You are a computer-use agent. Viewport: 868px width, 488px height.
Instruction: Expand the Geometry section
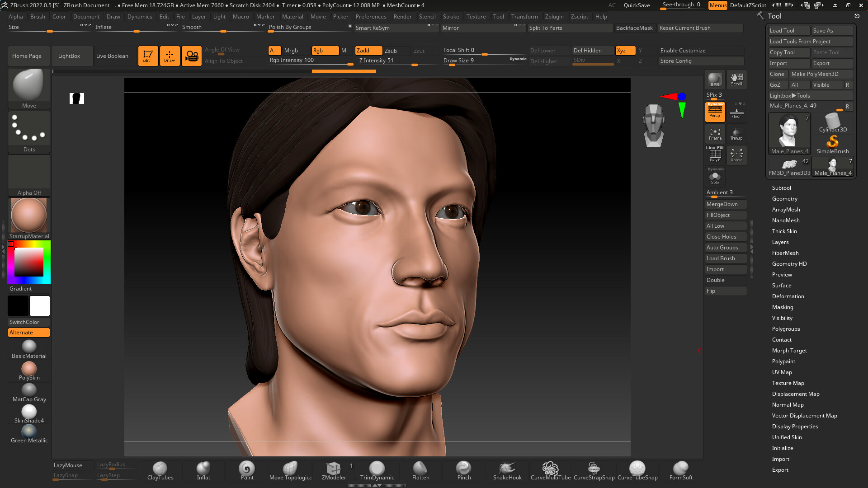point(784,199)
